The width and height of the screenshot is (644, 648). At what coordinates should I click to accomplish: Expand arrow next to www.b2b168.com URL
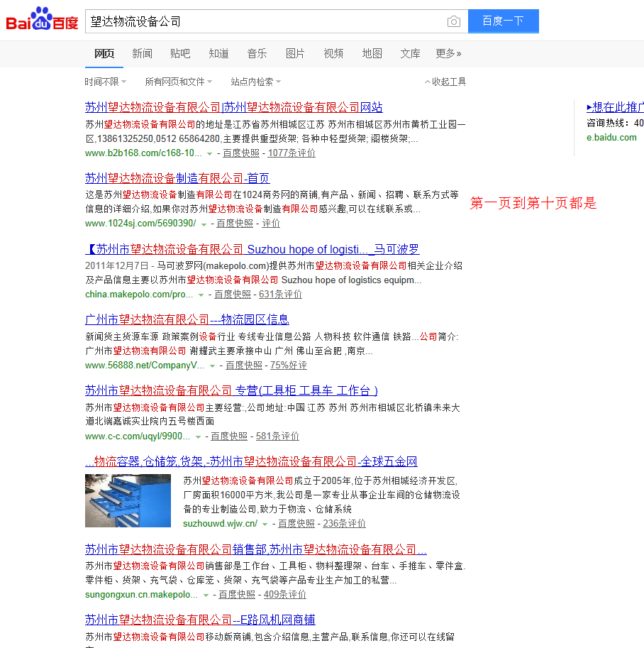pos(209,154)
